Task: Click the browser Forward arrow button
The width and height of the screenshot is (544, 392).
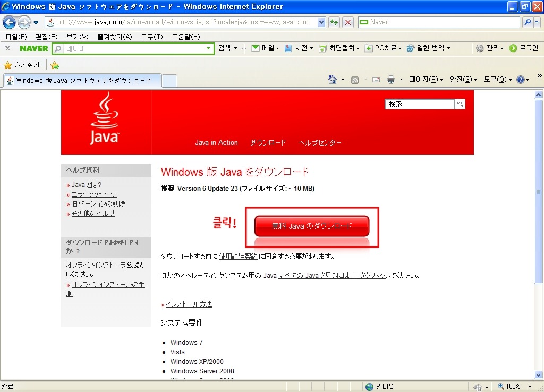Action: pos(24,22)
